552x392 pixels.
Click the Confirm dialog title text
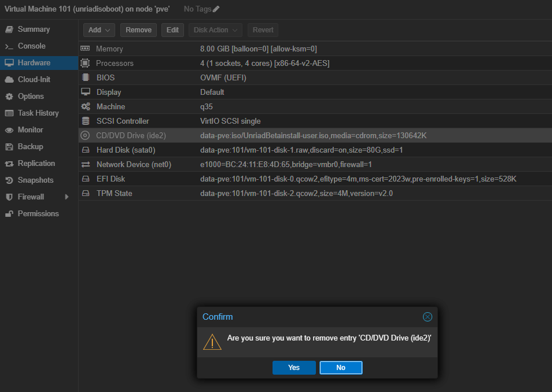pos(218,317)
